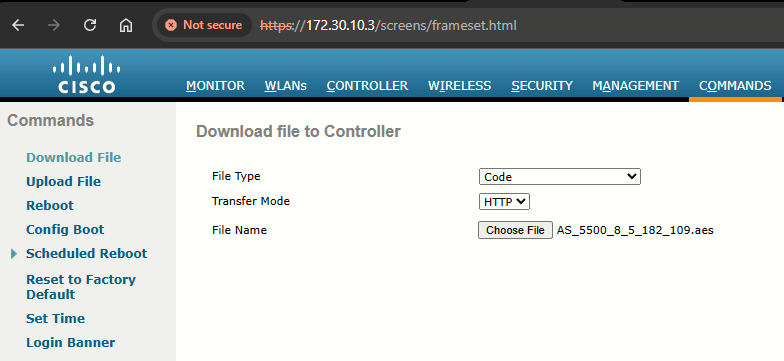
Task: Reload the page with the refresh icon
Action: pyautogui.click(x=90, y=25)
